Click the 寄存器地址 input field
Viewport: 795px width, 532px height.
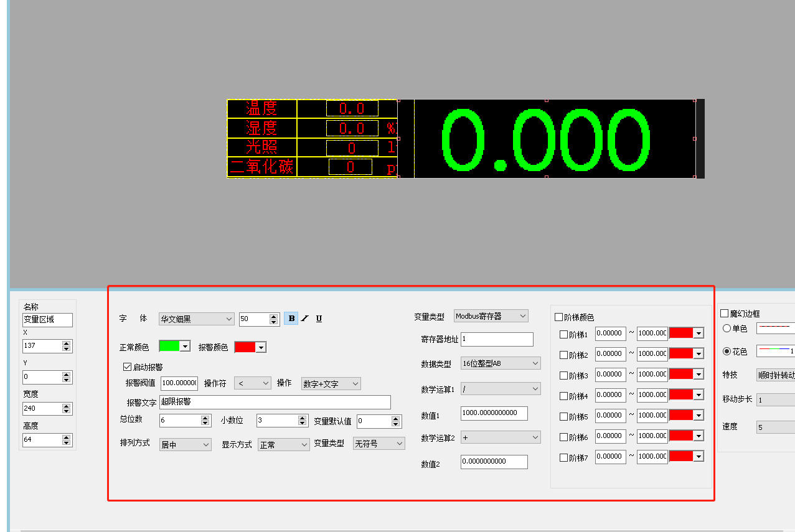pos(497,339)
